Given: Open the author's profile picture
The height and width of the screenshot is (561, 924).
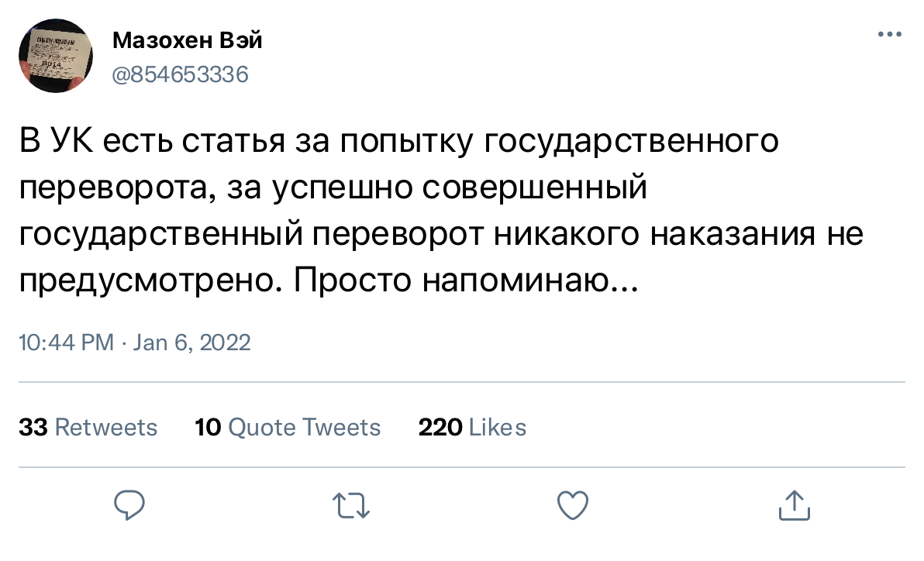Looking at the screenshot, I should (x=55, y=56).
